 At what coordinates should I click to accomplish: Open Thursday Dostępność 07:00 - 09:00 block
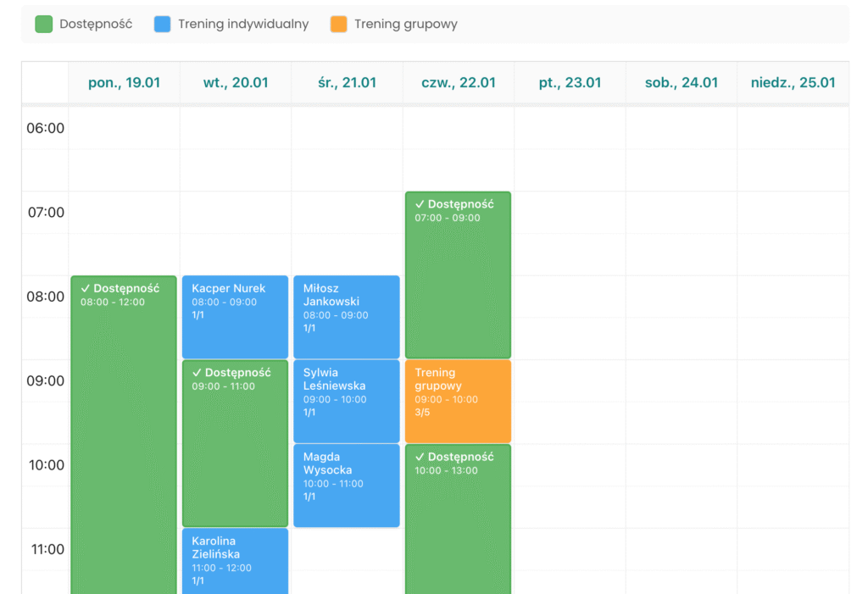point(458,275)
